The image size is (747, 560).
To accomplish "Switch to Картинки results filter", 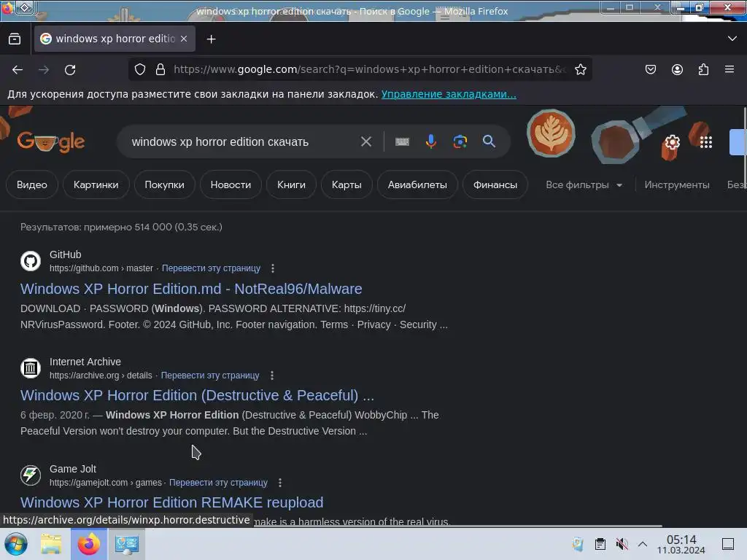I will pos(96,184).
